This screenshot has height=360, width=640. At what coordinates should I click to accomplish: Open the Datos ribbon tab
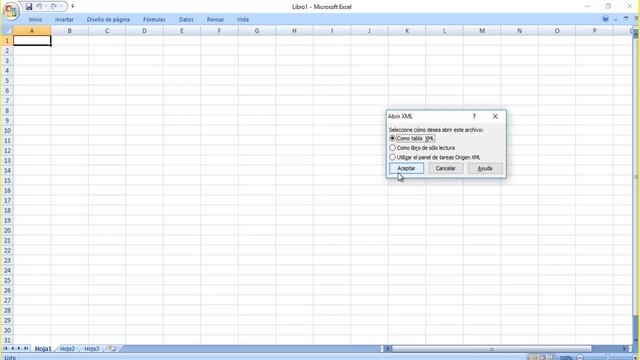[x=186, y=20]
